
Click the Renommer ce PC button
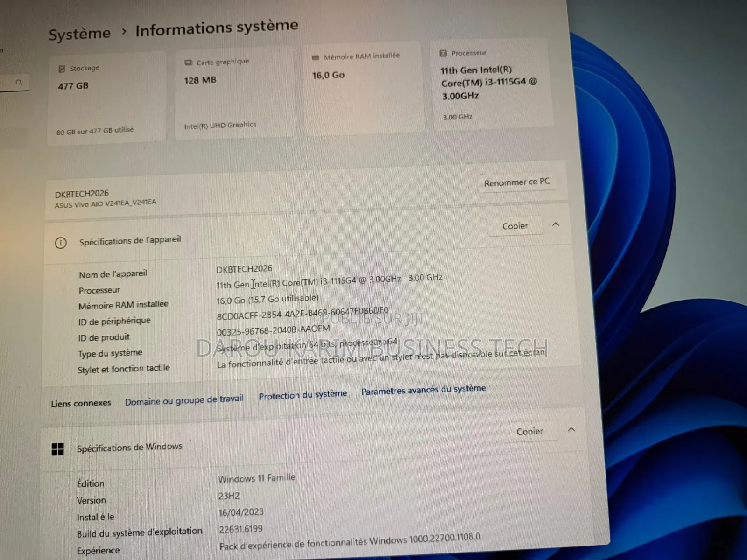[x=517, y=182]
